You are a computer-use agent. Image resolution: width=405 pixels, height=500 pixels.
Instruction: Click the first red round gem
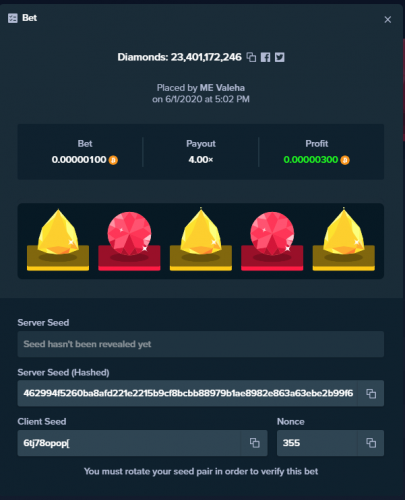(129, 233)
